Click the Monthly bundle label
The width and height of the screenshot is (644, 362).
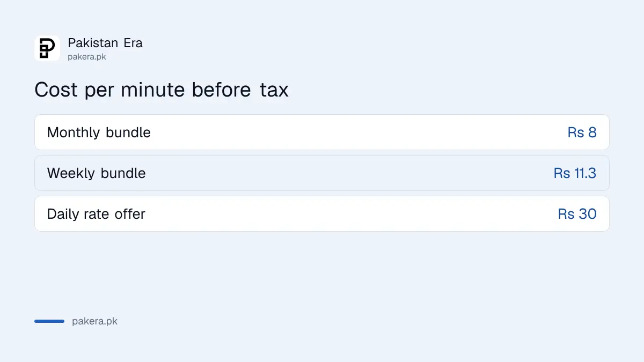(99, 132)
